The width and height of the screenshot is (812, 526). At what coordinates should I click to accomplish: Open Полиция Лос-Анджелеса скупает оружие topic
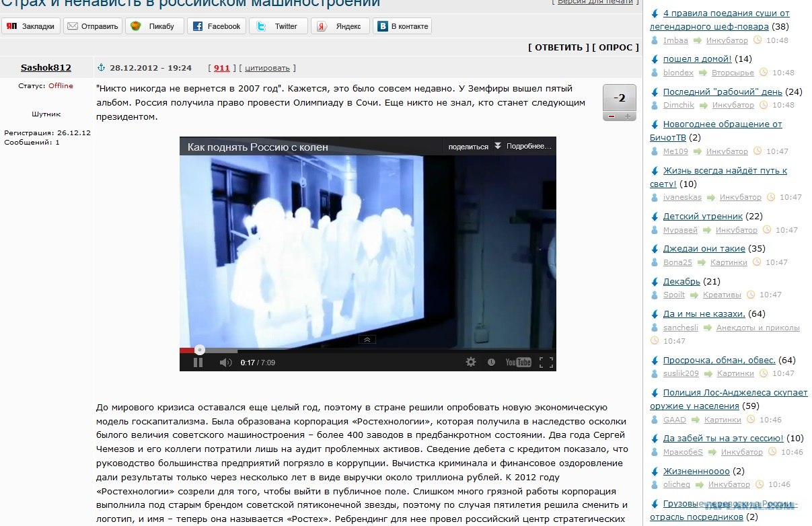pyautogui.click(x=729, y=399)
